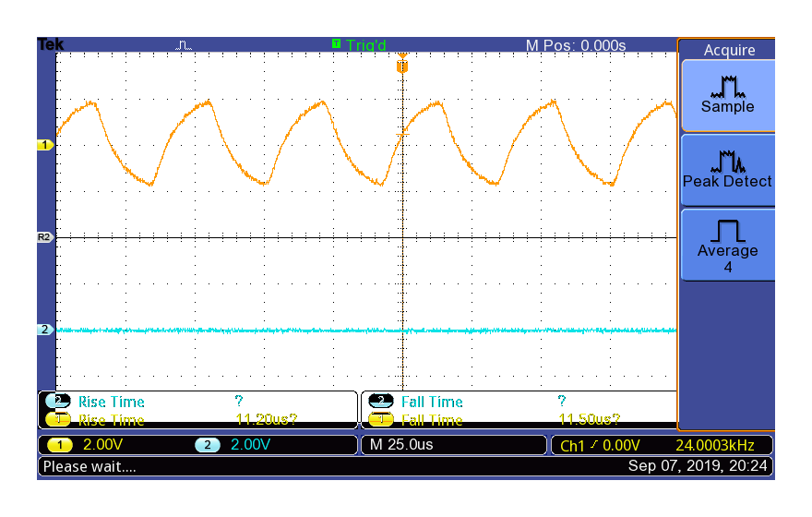Click the green T trigger status icon
The width and height of the screenshot is (812, 517).
(x=336, y=43)
